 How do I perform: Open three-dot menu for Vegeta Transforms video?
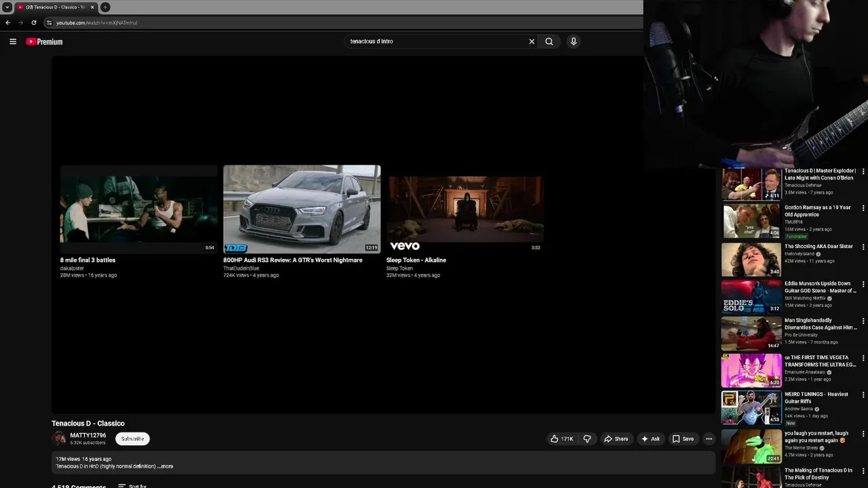click(863, 358)
